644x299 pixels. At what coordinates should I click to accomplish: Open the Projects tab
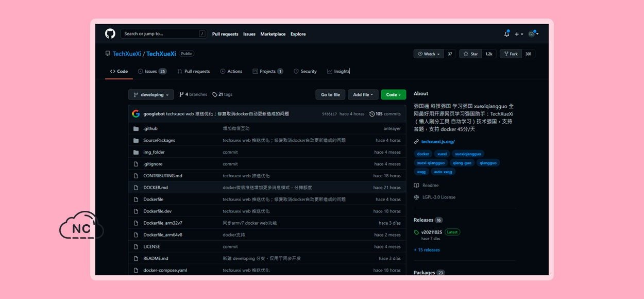[x=268, y=71]
